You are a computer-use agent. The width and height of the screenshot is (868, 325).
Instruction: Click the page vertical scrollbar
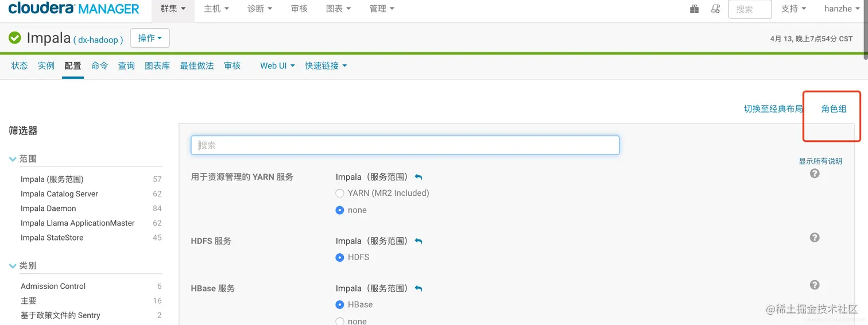(865, 31)
